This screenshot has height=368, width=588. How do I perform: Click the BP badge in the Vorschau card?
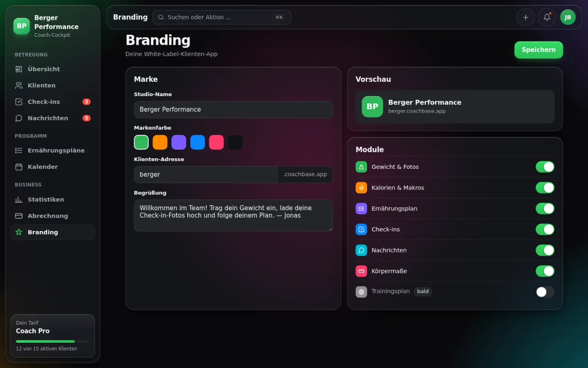pyautogui.click(x=372, y=107)
